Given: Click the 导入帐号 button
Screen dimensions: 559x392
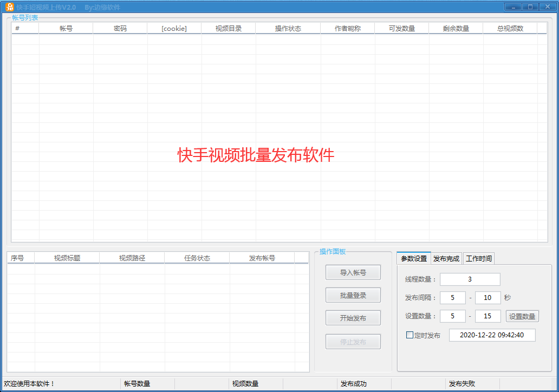Looking at the screenshot, I should click(x=353, y=273).
